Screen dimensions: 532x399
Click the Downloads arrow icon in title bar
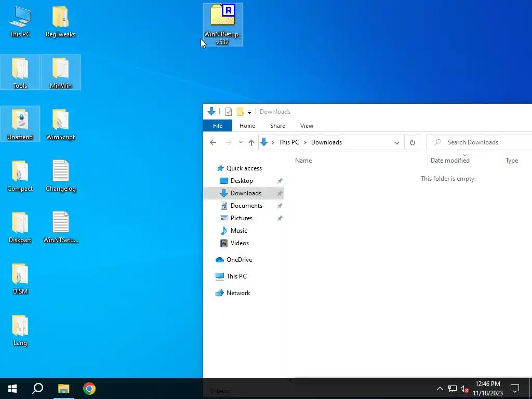(x=211, y=111)
